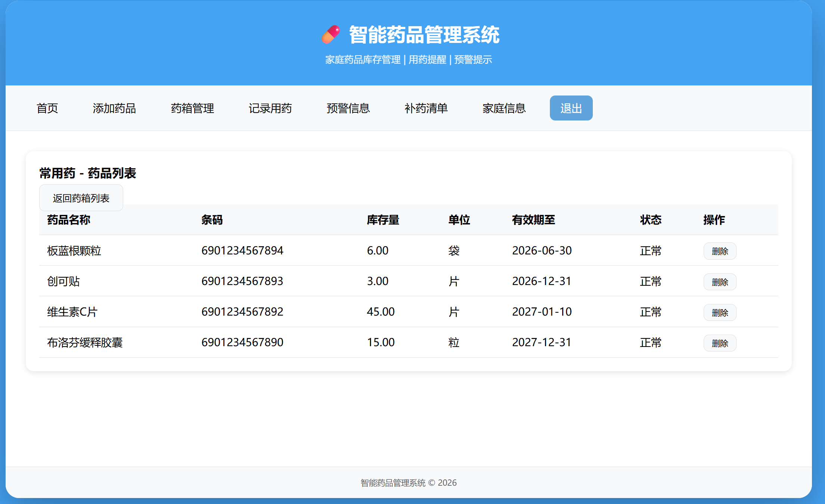Click the pill capsule logo icon
The image size is (825, 504).
click(331, 35)
